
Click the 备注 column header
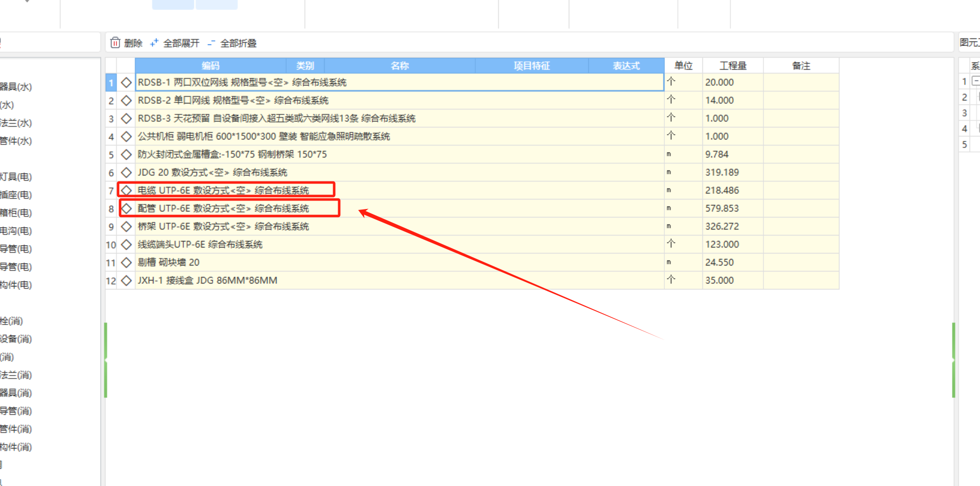(801, 65)
